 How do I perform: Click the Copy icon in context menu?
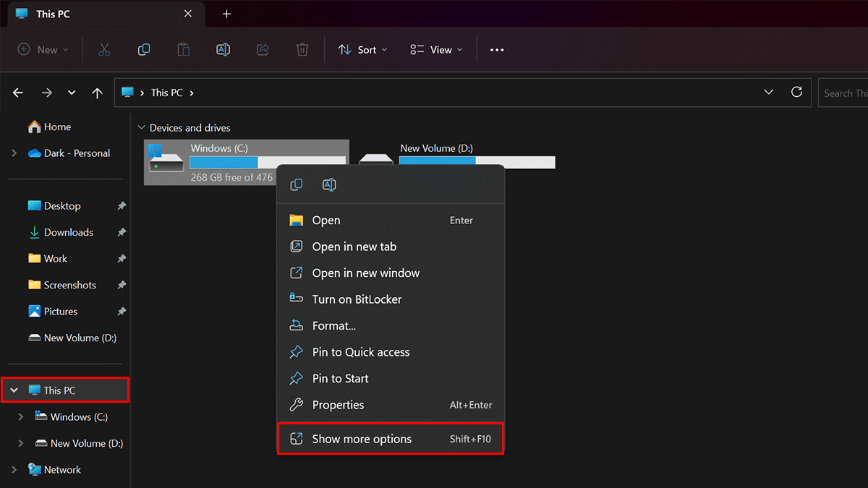pos(296,185)
